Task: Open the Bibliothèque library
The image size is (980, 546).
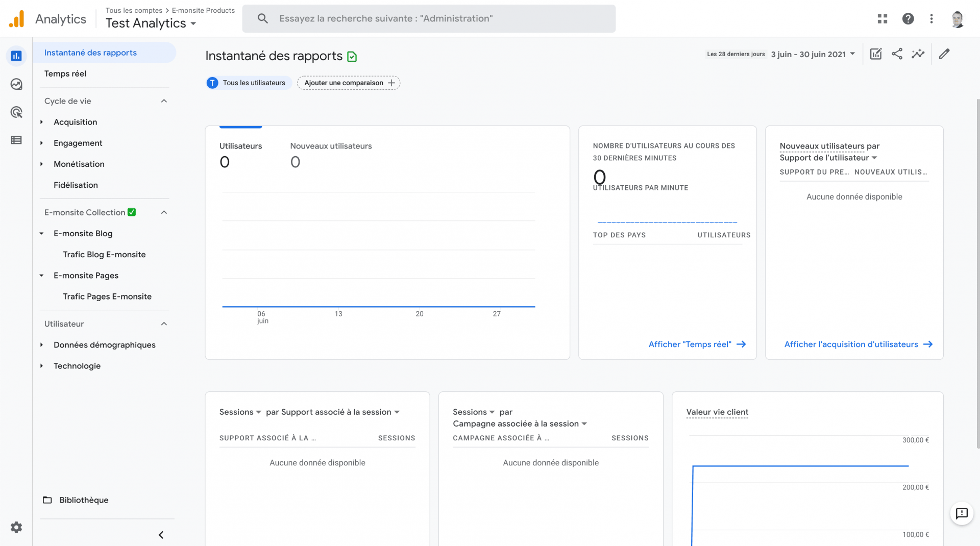Action: (x=84, y=500)
